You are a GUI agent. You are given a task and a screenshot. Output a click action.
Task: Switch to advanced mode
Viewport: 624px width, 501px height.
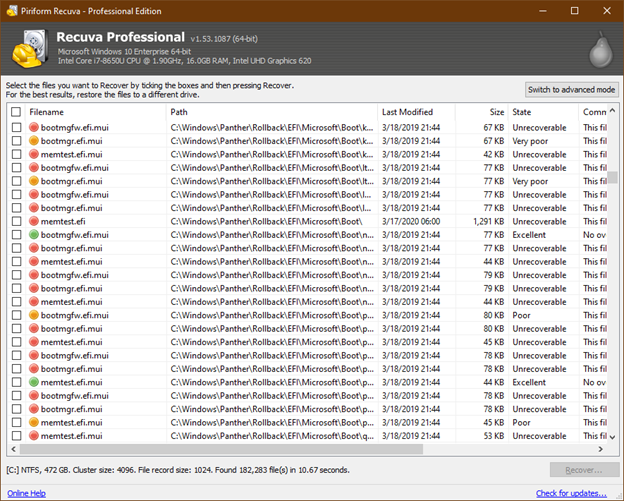tap(571, 90)
